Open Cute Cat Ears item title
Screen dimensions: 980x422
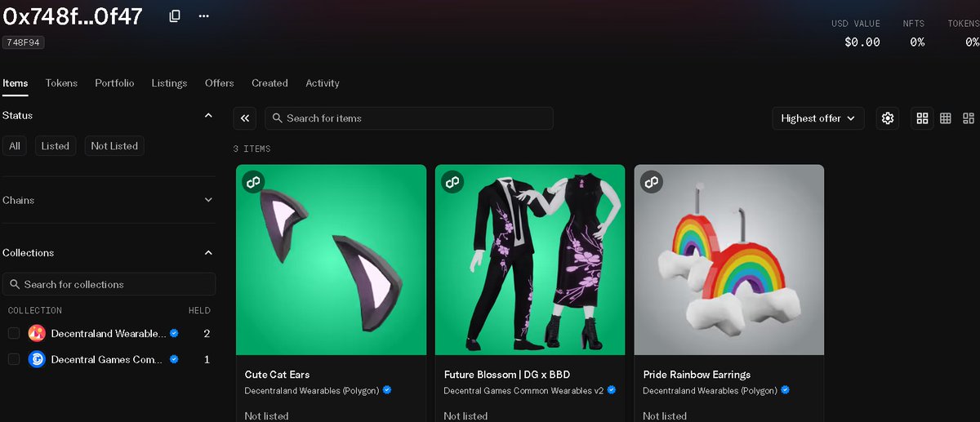coord(278,375)
